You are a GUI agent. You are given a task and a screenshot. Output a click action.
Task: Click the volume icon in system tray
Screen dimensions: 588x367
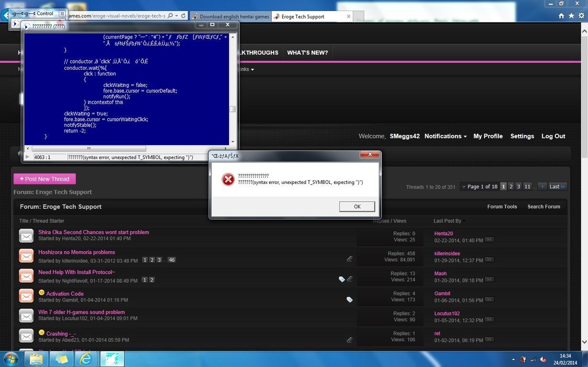point(543,359)
